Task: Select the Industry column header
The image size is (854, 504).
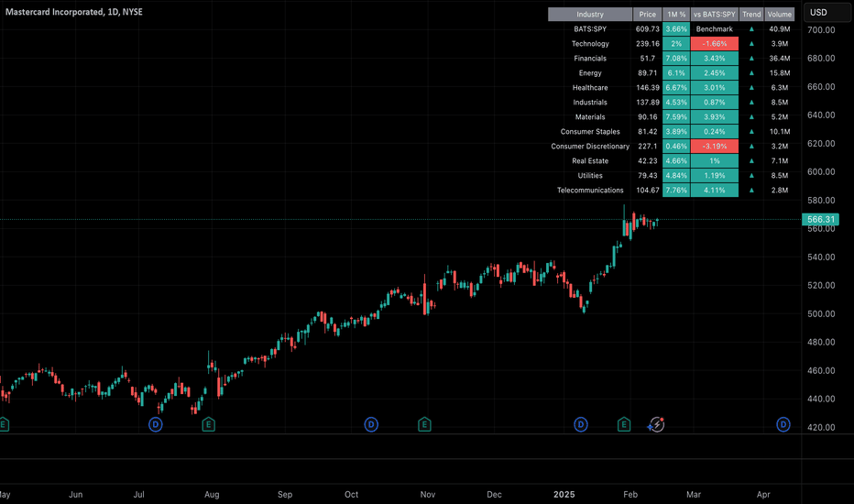Action: (x=590, y=15)
